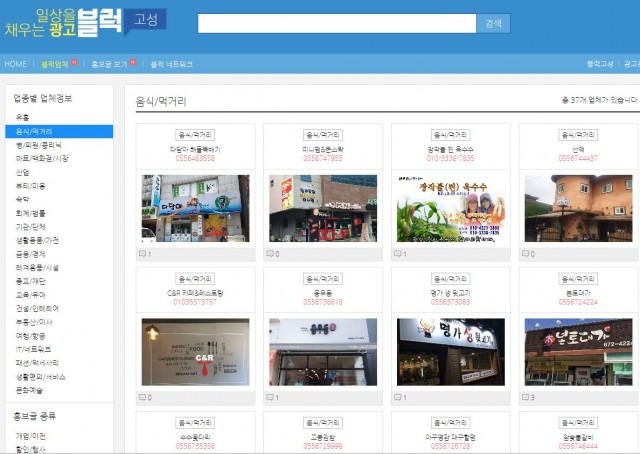Select 마트/백화점/시장 category in sidebar
Screen dimensions: 640x454
click(42, 158)
